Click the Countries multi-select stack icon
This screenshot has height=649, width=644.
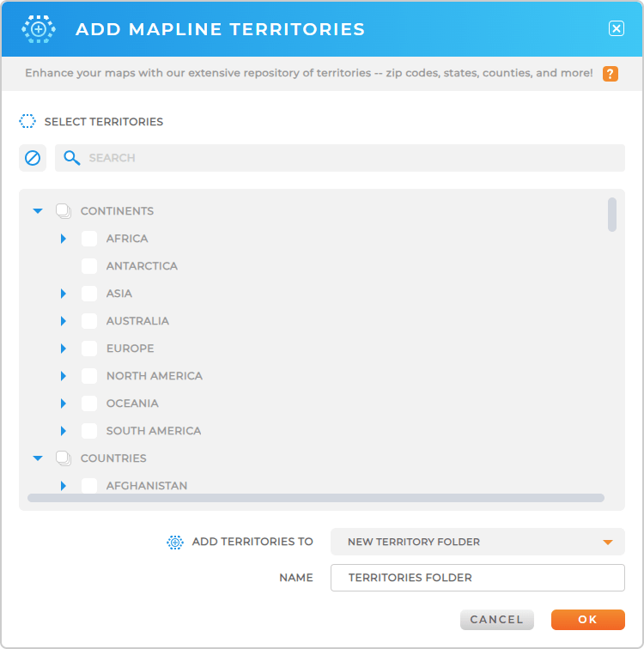click(64, 458)
